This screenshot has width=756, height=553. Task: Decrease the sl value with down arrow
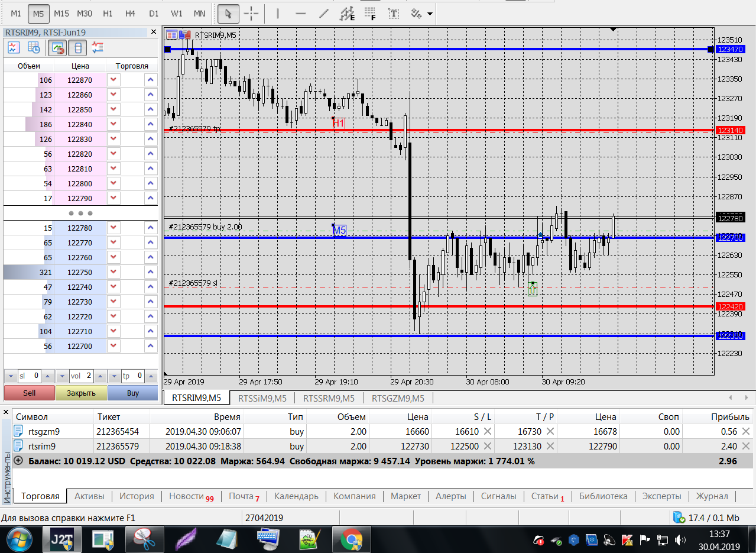point(10,376)
